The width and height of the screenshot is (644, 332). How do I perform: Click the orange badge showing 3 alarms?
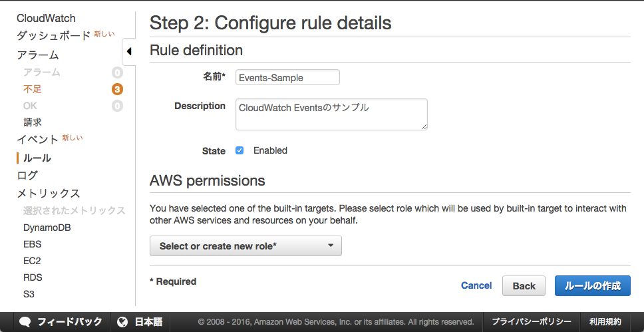coord(118,89)
